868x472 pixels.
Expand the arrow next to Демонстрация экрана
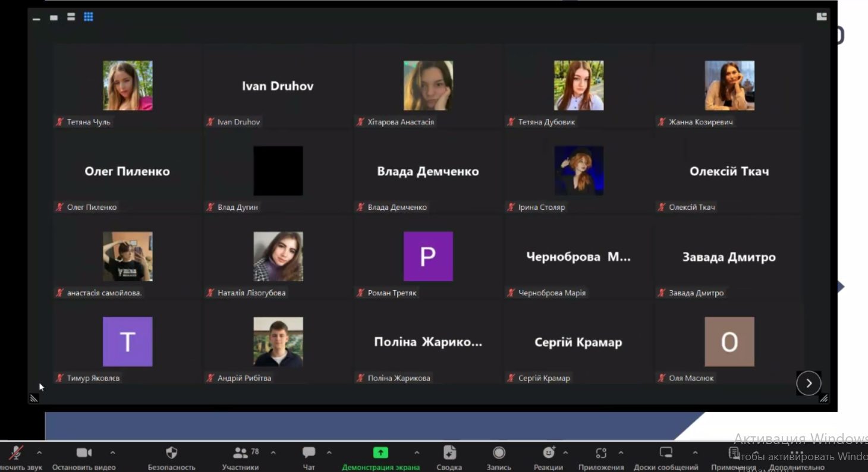[x=417, y=453]
